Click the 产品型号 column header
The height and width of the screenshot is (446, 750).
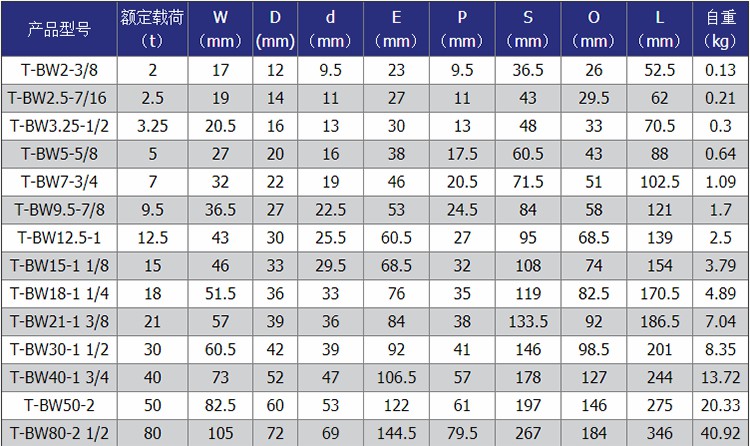pos(57,28)
